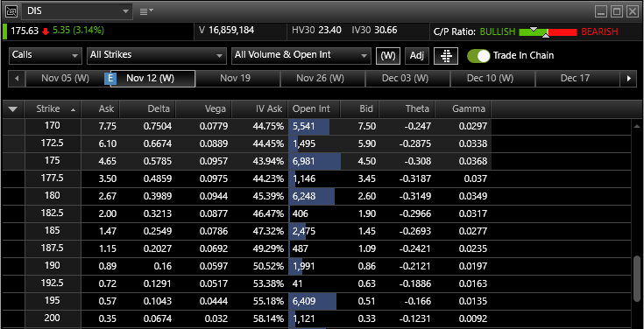Sort by the Theta column header
This screenshot has width=644, height=329.
click(x=407, y=109)
